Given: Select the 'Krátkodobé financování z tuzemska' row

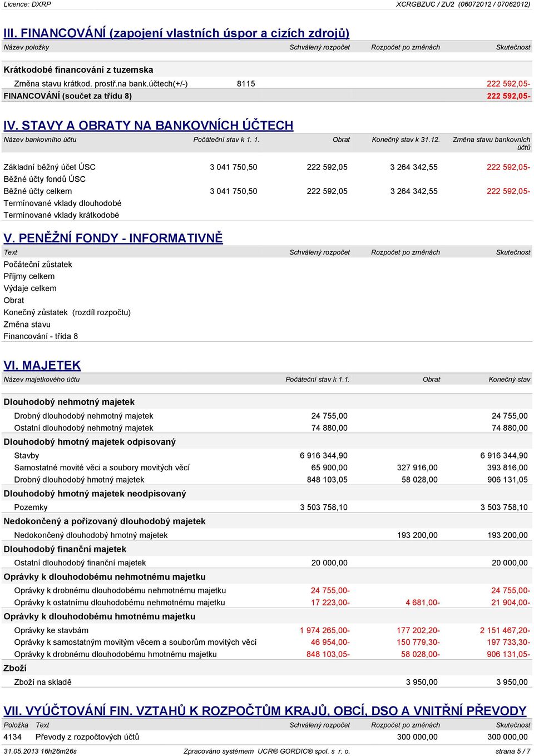Looking at the screenshot, I should pos(267,69).
